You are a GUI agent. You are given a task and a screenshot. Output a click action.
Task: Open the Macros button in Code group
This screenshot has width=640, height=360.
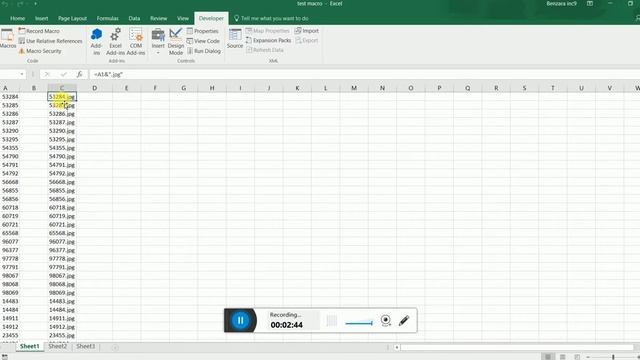[x=7, y=39]
